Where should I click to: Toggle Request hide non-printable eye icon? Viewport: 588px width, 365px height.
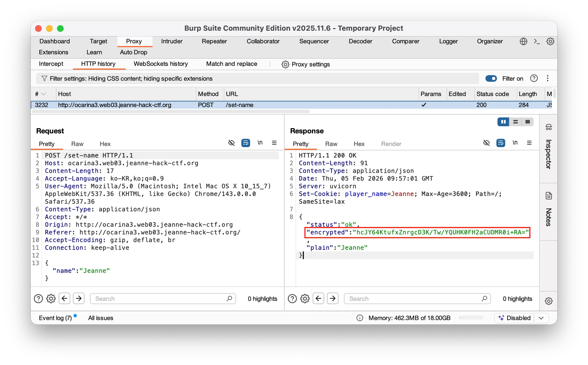231,143
